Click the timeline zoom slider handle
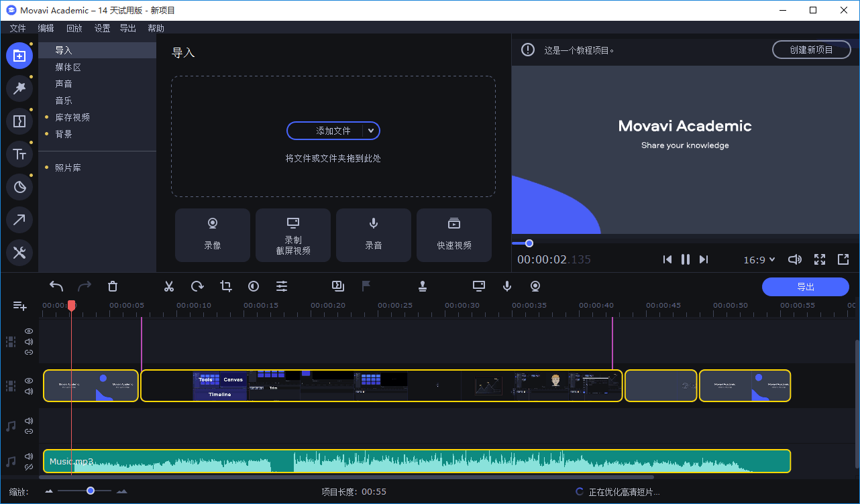This screenshot has height=504, width=860. [91, 491]
